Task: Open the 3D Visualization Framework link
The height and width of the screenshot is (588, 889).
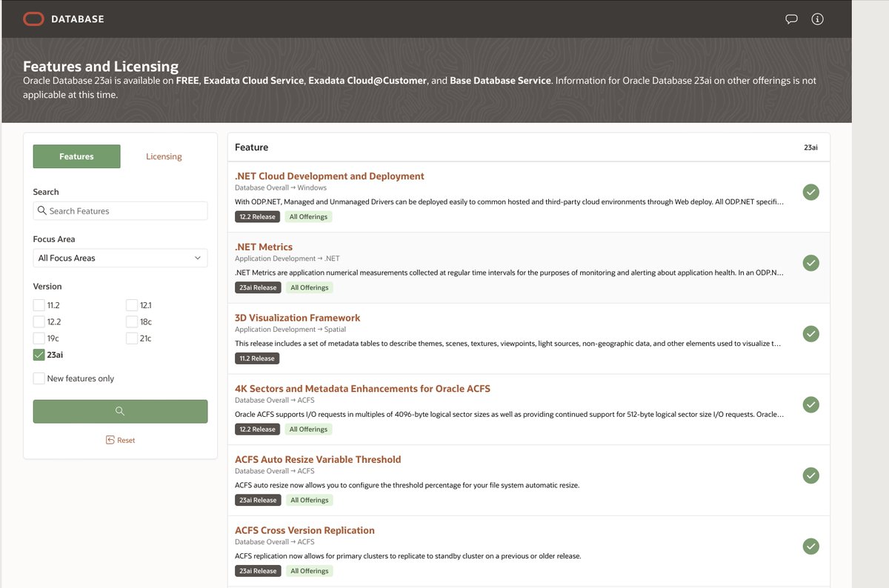Action: pyautogui.click(x=298, y=318)
